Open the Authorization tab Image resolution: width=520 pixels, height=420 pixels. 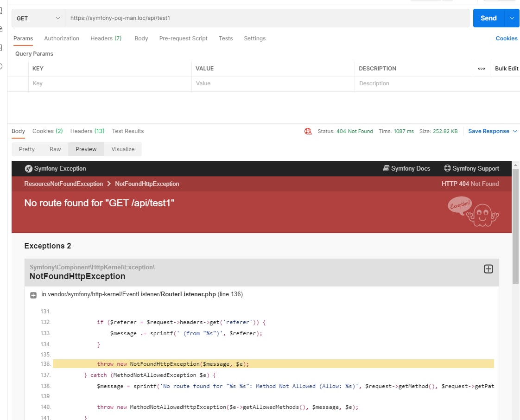pos(62,38)
